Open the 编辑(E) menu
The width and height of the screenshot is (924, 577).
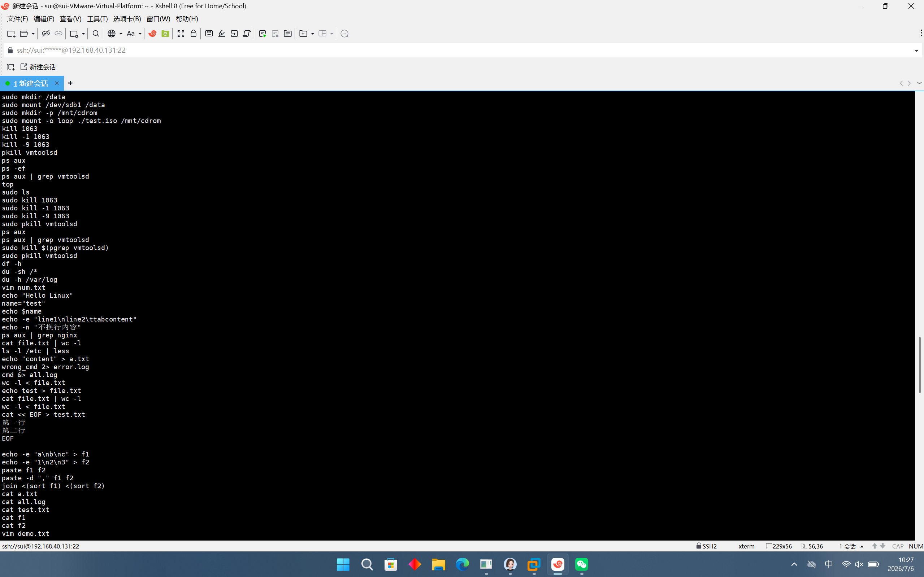point(44,19)
